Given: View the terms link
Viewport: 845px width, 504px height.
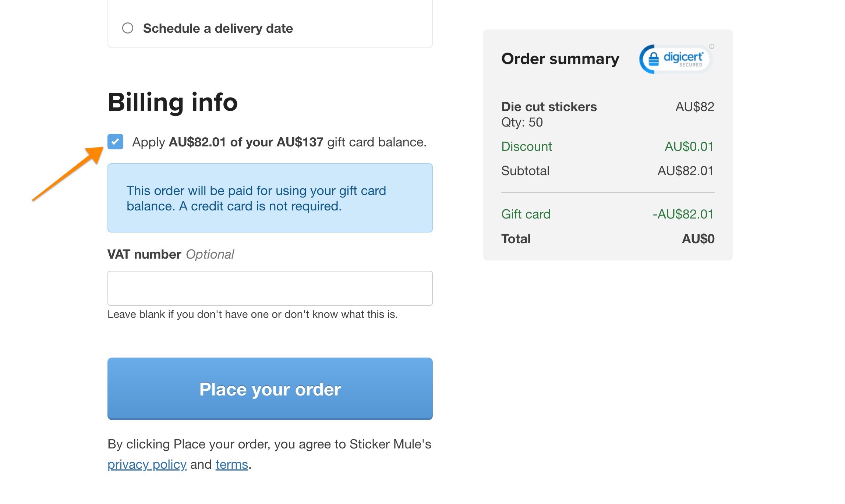Looking at the screenshot, I should 231,465.
